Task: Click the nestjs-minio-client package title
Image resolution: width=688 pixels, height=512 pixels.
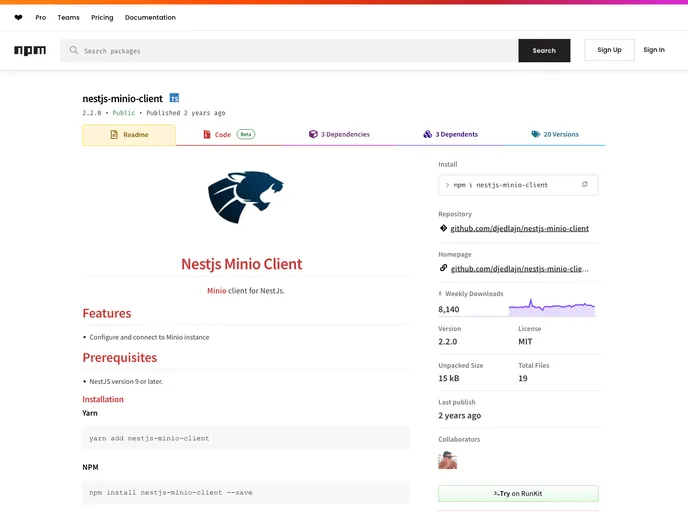Action: click(x=122, y=98)
